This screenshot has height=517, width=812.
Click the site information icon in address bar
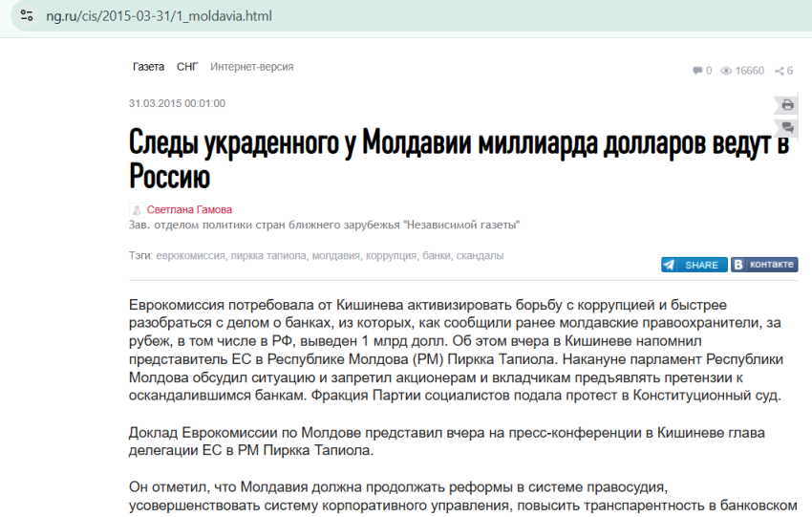click(27, 16)
